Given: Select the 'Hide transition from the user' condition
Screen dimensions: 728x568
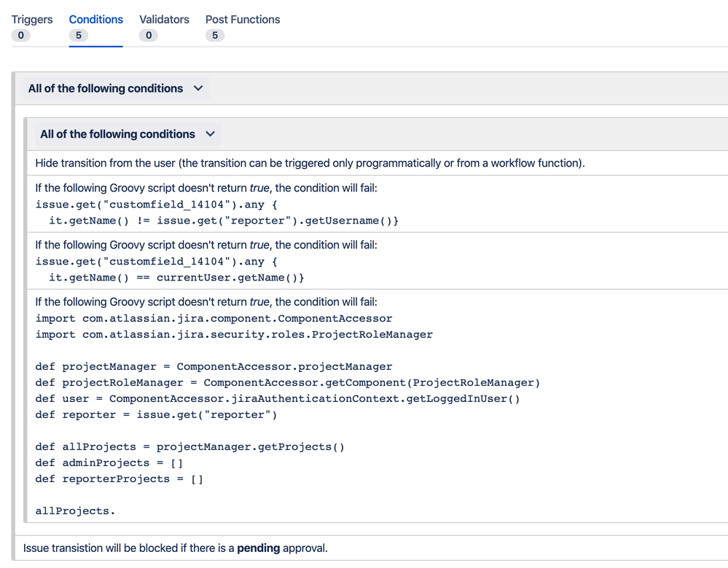Looking at the screenshot, I should 377,163.
